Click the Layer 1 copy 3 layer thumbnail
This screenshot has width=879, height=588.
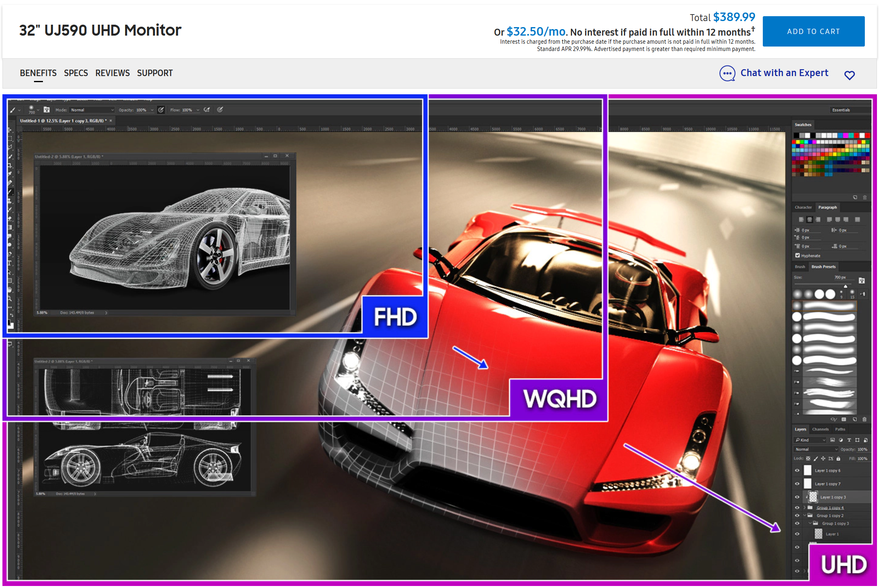point(813,497)
